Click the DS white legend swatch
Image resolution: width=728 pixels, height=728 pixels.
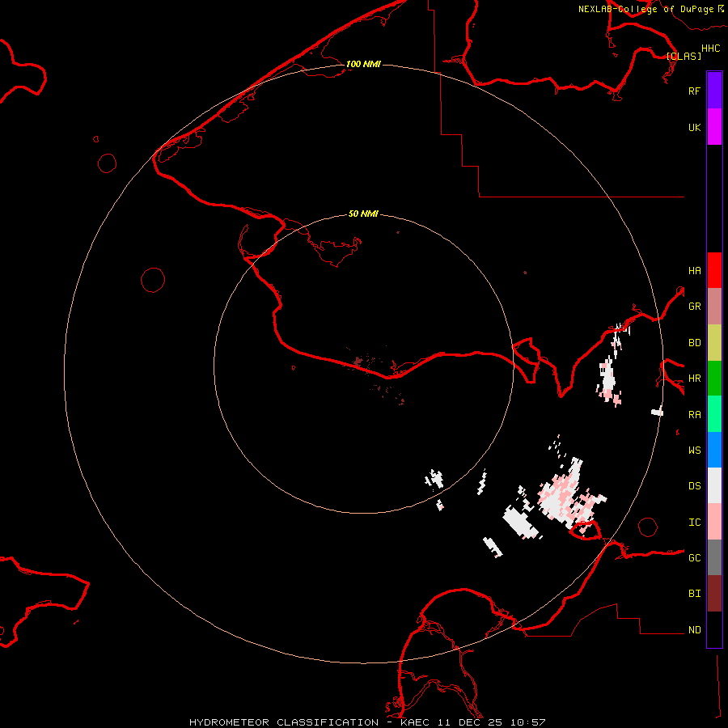click(x=714, y=485)
